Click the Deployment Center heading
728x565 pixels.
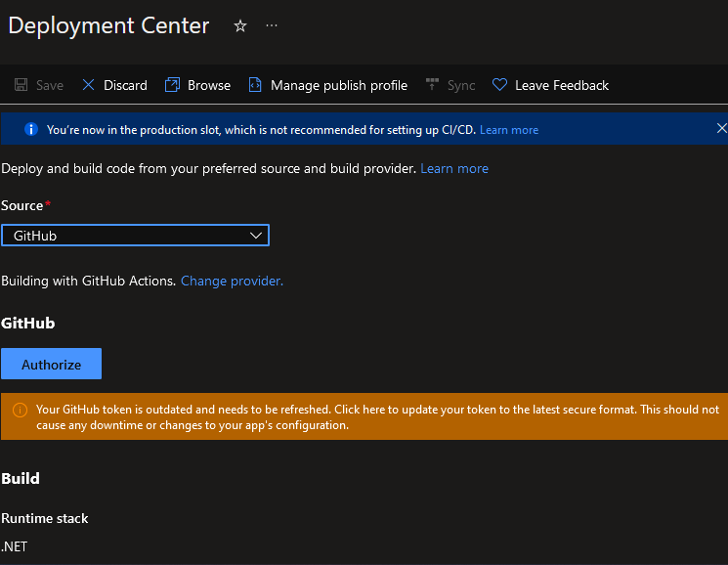pos(108,25)
